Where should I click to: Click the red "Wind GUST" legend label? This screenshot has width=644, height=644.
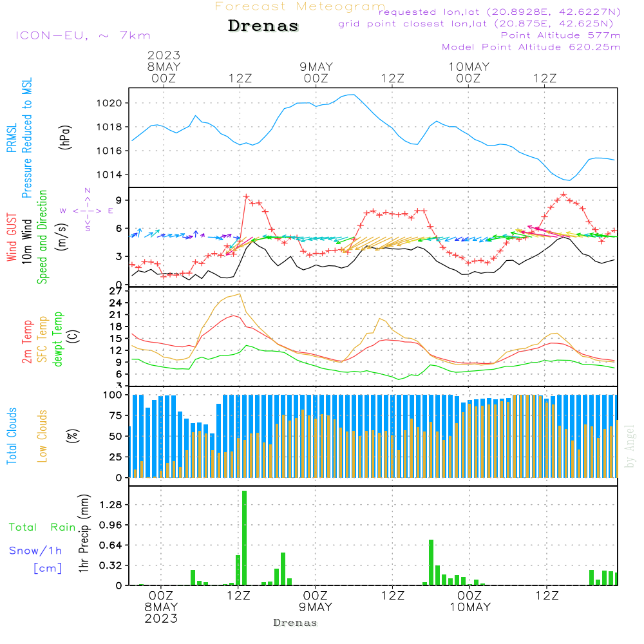click(x=12, y=238)
